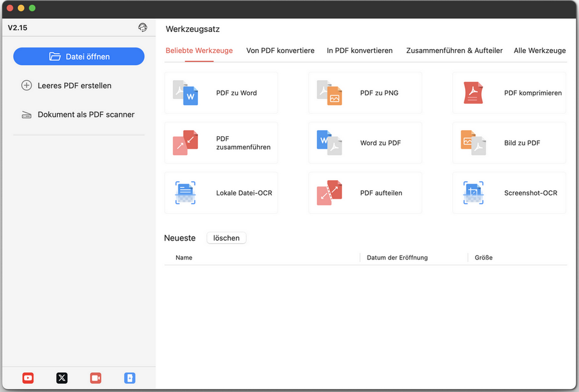Viewport: 579px width, 392px height.
Task: Choose the Word zu PDF converter
Action: click(x=365, y=143)
